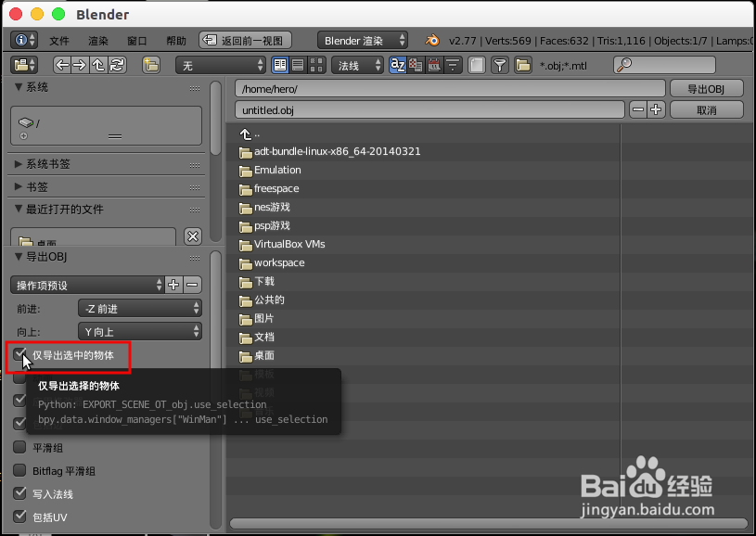Open the 帮助 menu
This screenshot has width=756, height=536.
point(176,41)
